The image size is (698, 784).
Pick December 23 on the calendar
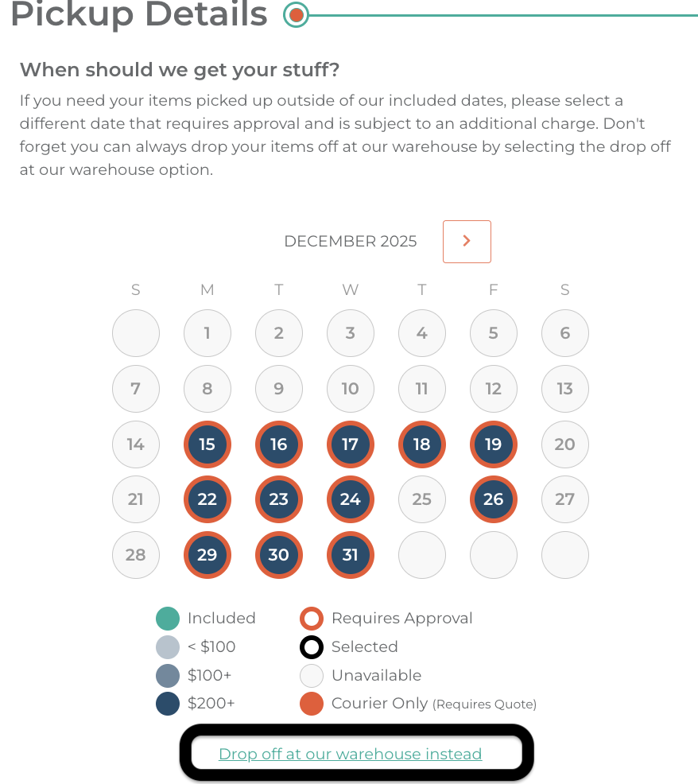278,499
